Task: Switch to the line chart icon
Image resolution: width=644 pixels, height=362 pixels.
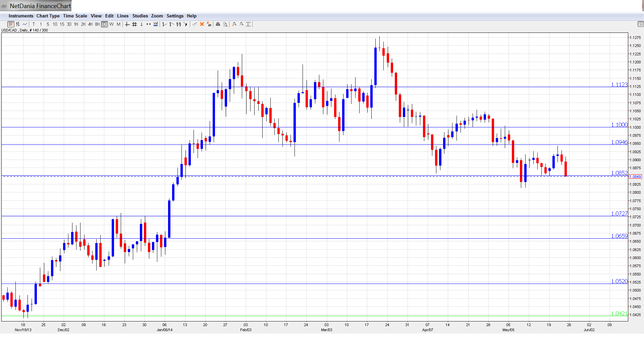Action: tap(25, 24)
